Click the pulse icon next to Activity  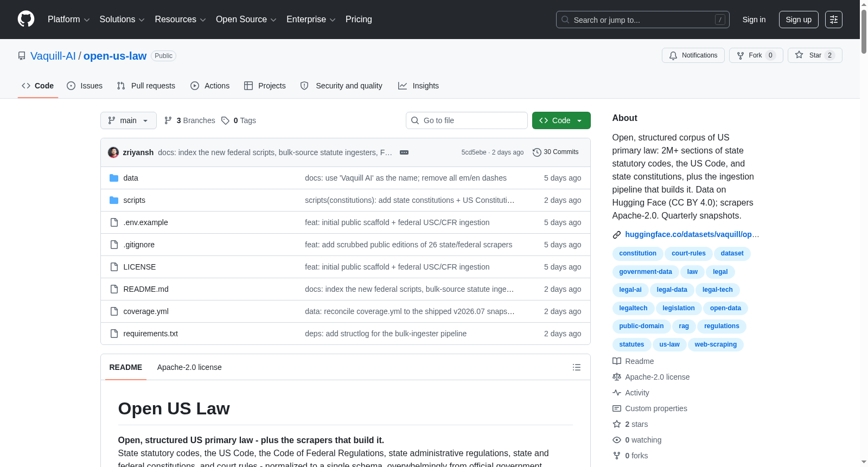pyautogui.click(x=617, y=393)
